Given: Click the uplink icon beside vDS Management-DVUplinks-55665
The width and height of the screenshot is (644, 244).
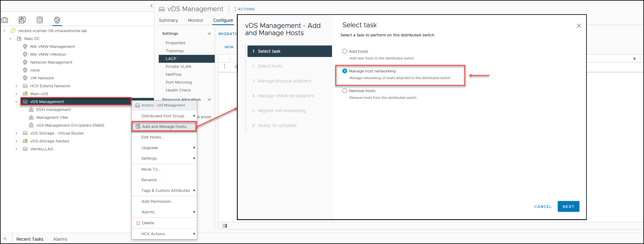Looking at the screenshot, I should tap(31, 125).
